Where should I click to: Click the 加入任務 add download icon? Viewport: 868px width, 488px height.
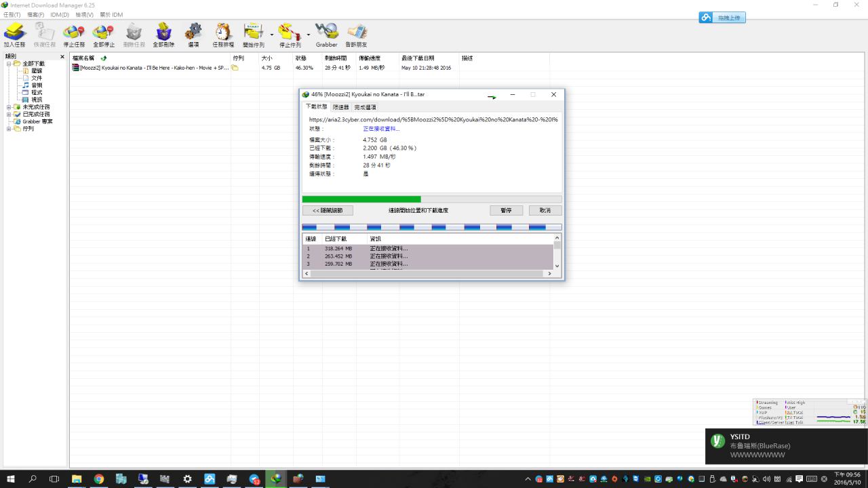pyautogui.click(x=14, y=33)
